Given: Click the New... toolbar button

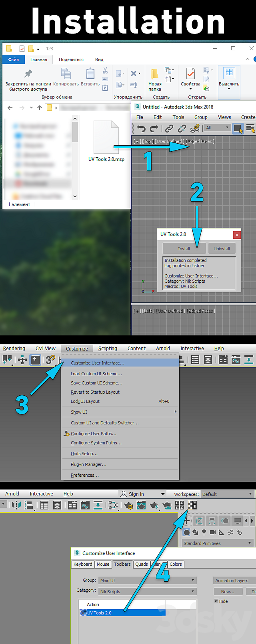Looking at the screenshot, I should (228, 592).
